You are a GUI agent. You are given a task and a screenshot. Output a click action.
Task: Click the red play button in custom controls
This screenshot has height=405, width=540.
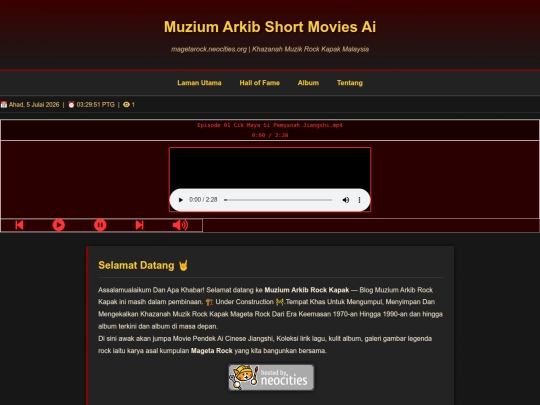59,225
